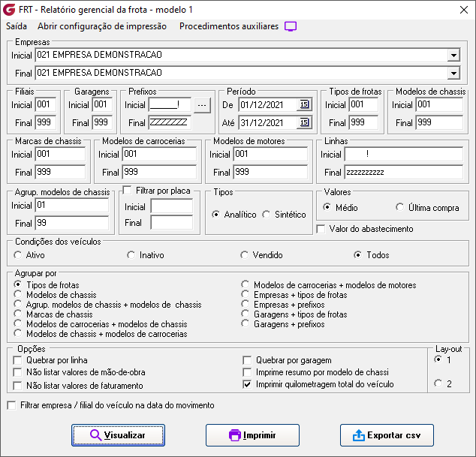Click Período Até date field
This screenshot has height=457, width=476.
coord(268,122)
